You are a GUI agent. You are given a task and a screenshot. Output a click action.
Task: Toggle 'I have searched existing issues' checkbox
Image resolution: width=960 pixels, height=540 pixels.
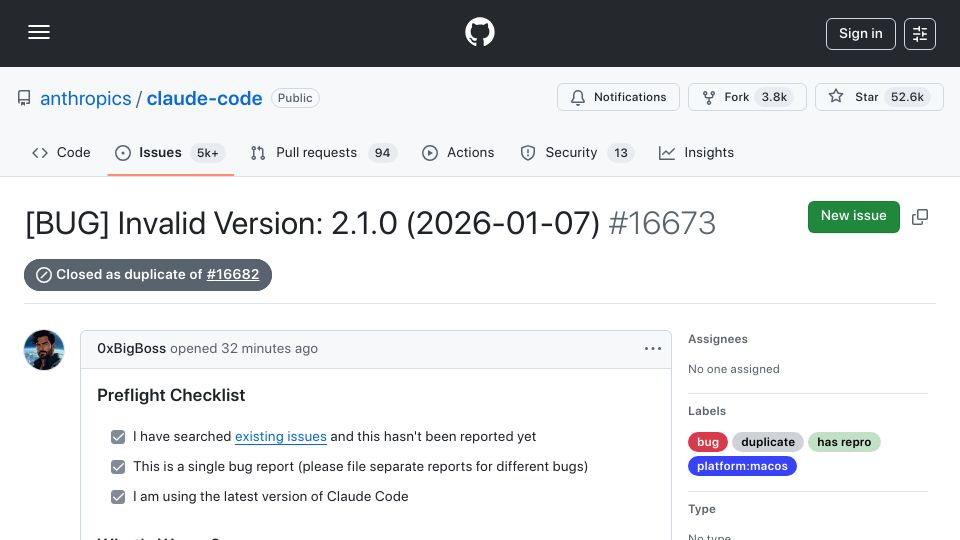118,437
